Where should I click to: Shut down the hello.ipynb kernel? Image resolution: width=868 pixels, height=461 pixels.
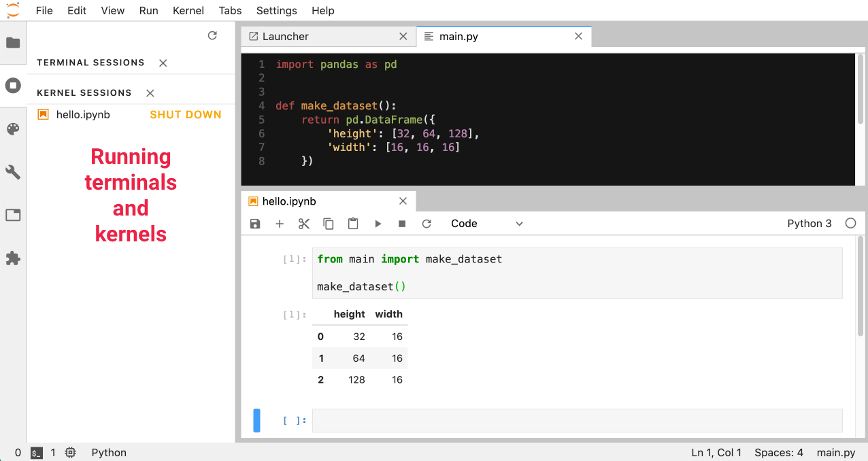click(x=185, y=115)
